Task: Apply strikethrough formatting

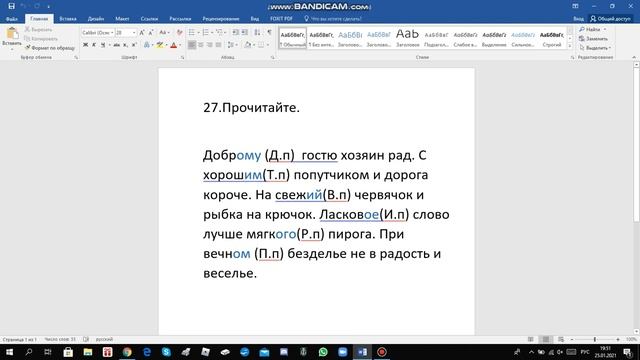Action: 116,45
